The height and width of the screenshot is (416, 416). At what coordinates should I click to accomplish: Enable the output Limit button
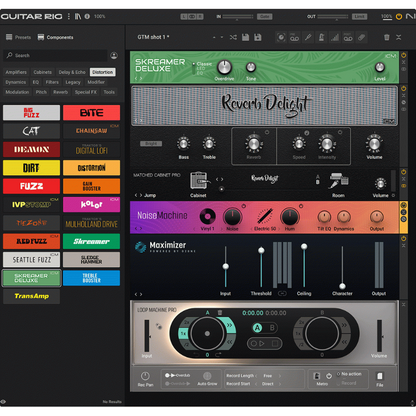tap(359, 16)
